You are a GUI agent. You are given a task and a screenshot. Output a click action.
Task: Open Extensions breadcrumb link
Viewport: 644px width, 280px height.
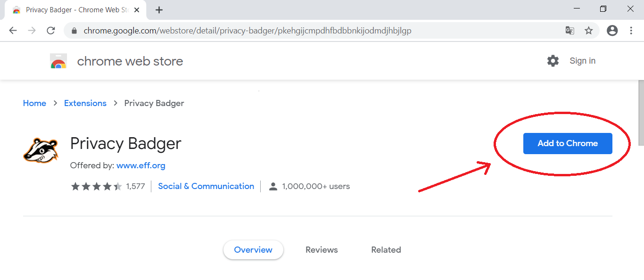(x=85, y=103)
